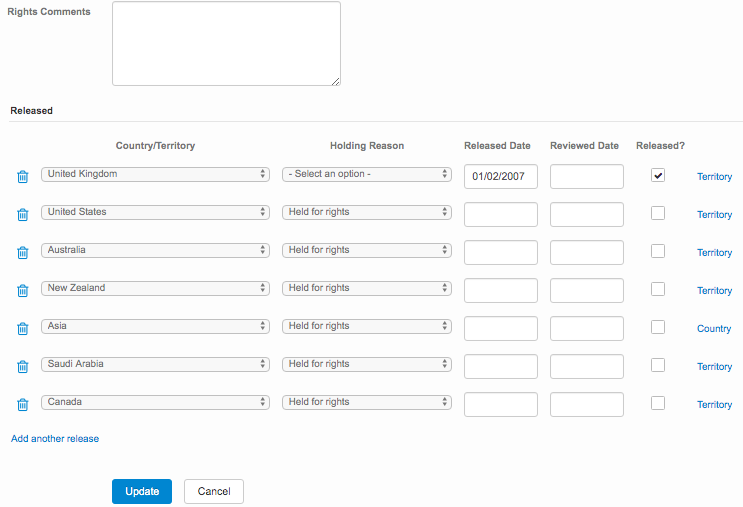Click Territory link in New Zealand row

click(714, 290)
